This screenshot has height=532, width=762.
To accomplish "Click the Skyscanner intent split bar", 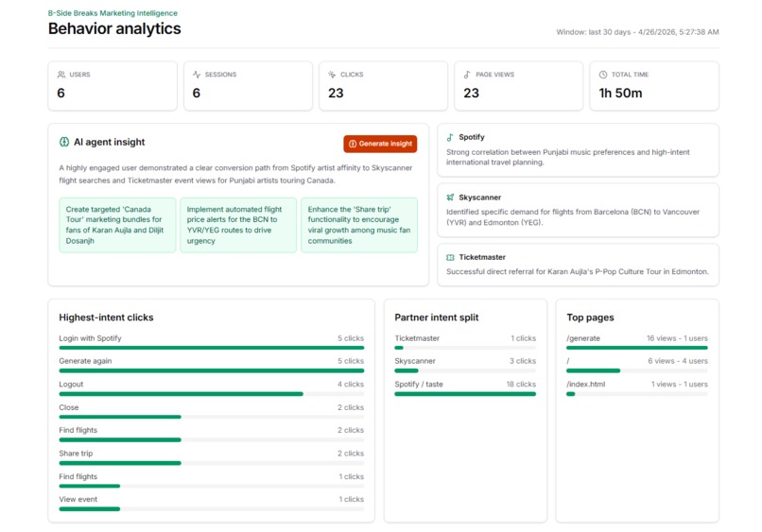I will (x=465, y=370).
